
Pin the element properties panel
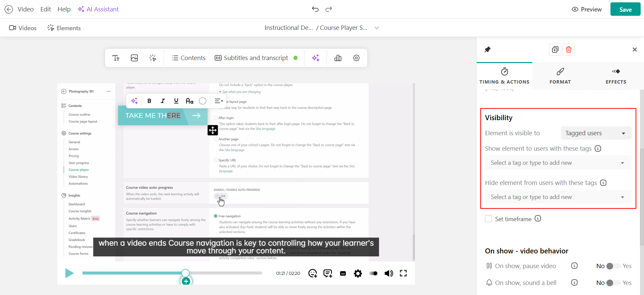(x=488, y=50)
